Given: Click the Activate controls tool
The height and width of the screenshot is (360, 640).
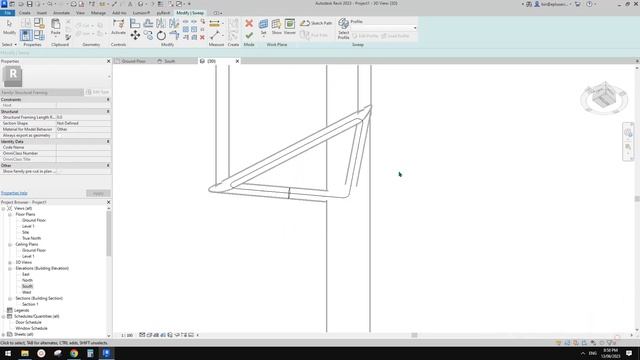Looking at the screenshot, I should point(118,27).
